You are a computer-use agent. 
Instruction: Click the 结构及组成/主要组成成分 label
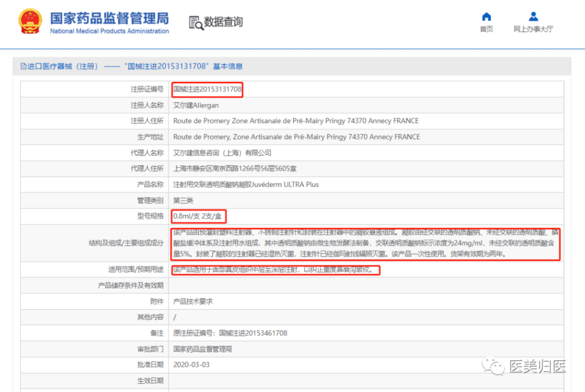(126, 243)
